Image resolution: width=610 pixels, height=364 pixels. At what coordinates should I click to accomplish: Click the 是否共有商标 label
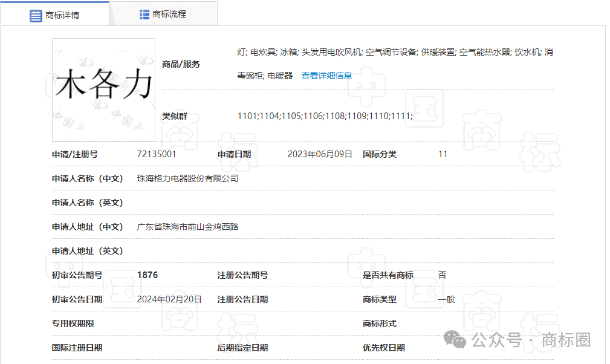pos(388,275)
